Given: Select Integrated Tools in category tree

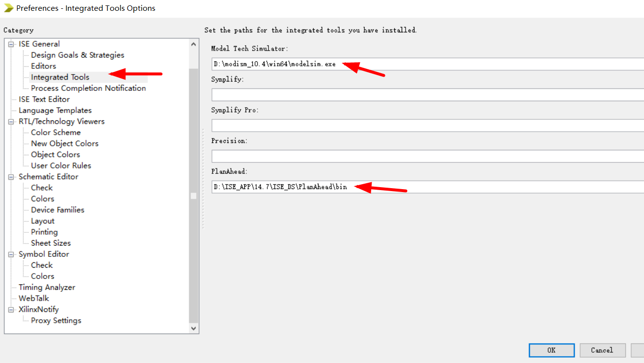Looking at the screenshot, I should point(60,77).
